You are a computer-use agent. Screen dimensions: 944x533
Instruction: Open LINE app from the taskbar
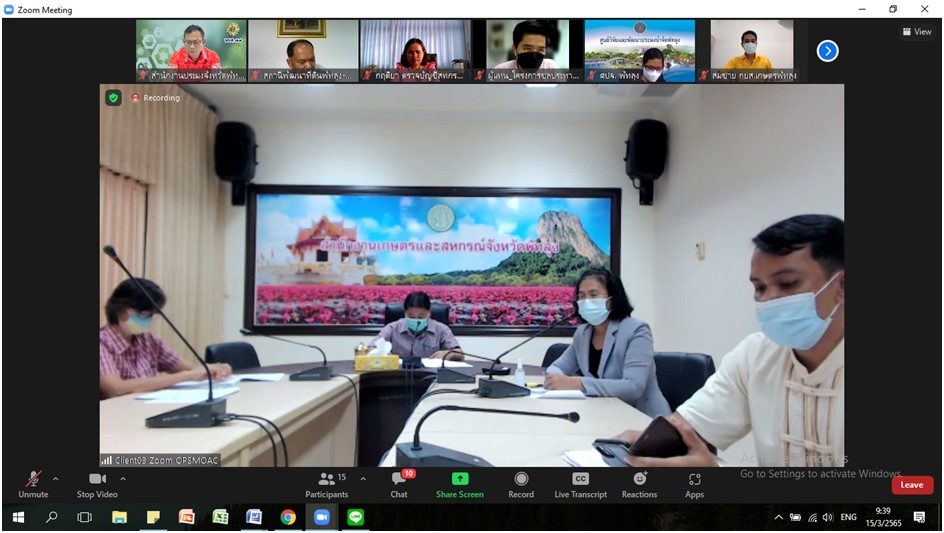tap(355, 517)
